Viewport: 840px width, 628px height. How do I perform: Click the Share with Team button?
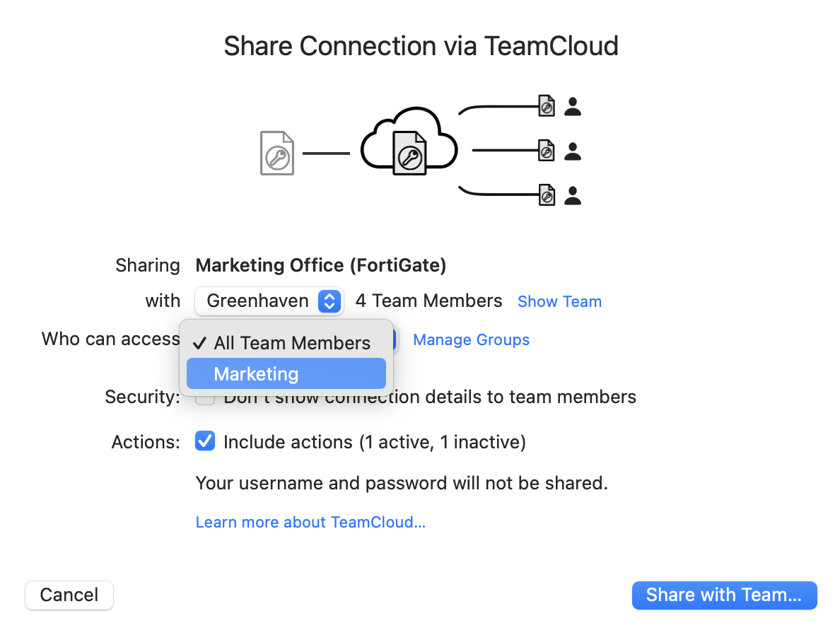(724, 595)
